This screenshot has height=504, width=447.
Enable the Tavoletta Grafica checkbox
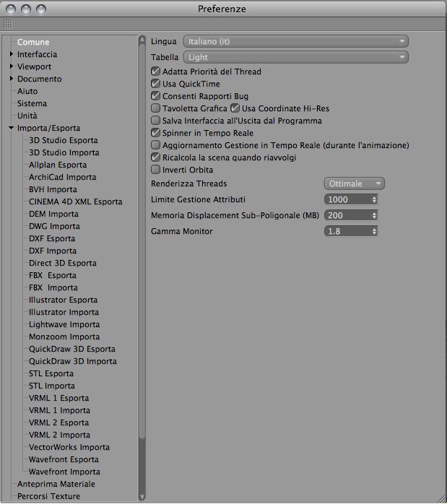(x=155, y=108)
